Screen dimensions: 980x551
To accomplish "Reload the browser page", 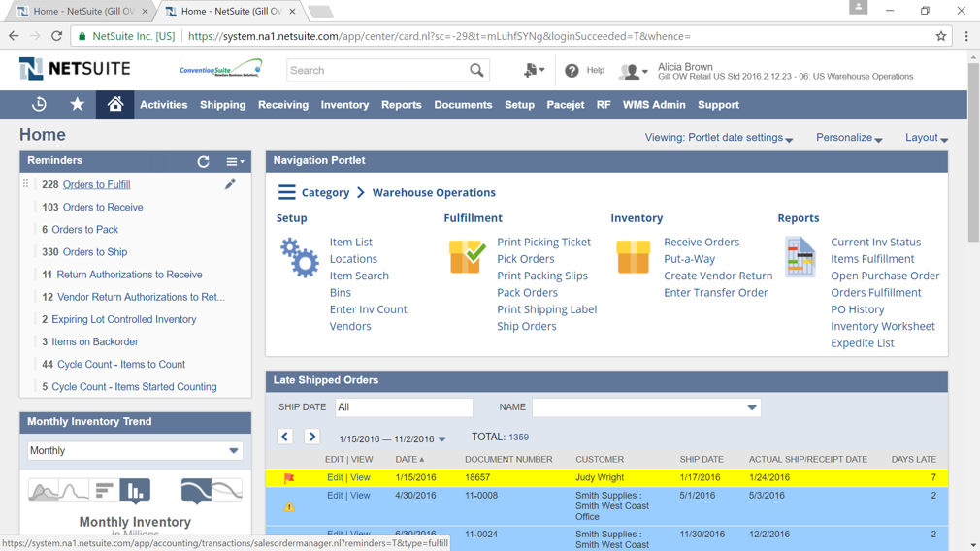I will tap(57, 36).
